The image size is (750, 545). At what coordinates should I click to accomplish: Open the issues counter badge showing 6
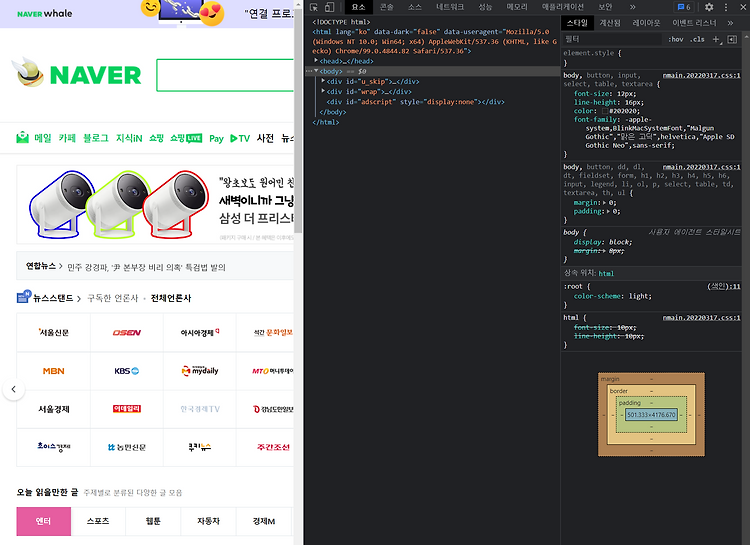(684, 7)
